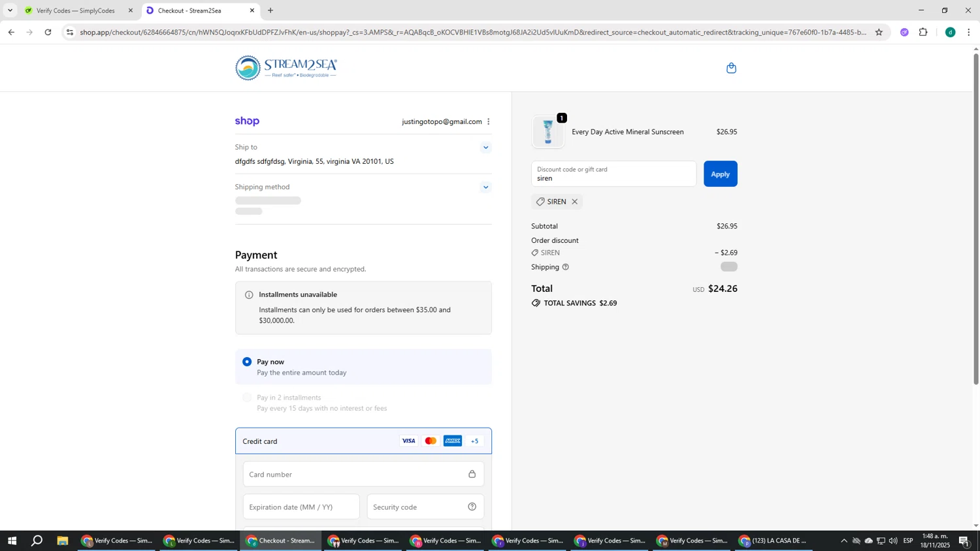Viewport: 980px width, 551px height.
Task: Click the ESP language indicator
Action: (908, 541)
